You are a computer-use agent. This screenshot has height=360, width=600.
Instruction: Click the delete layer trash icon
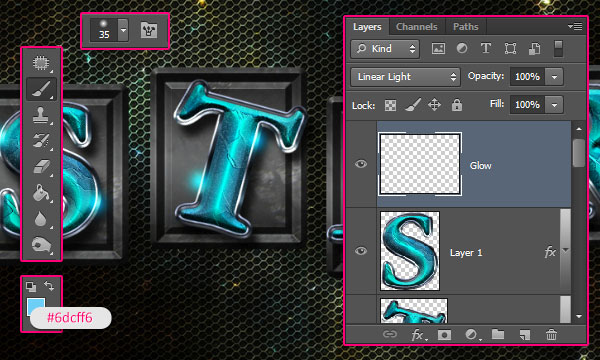click(x=551, y=335)
